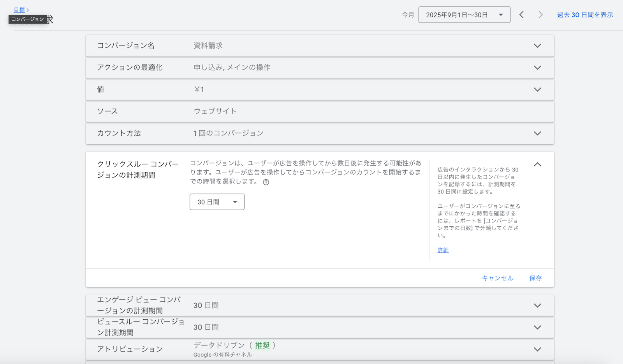623x364 pixels.
Task: Expand the 値 row chevron
Action: 537,89
